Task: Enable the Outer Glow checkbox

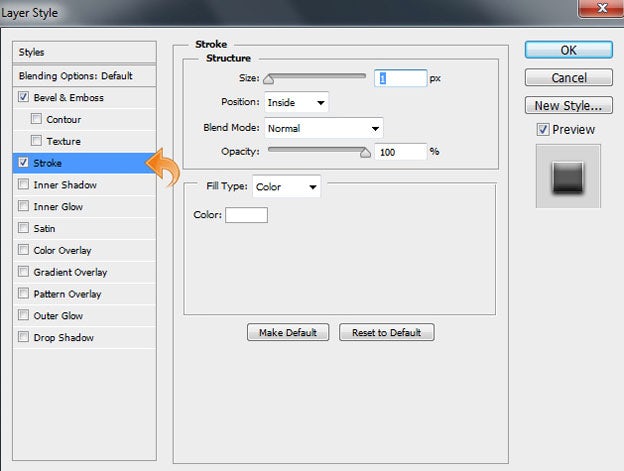Action: [x=23, y=315]
